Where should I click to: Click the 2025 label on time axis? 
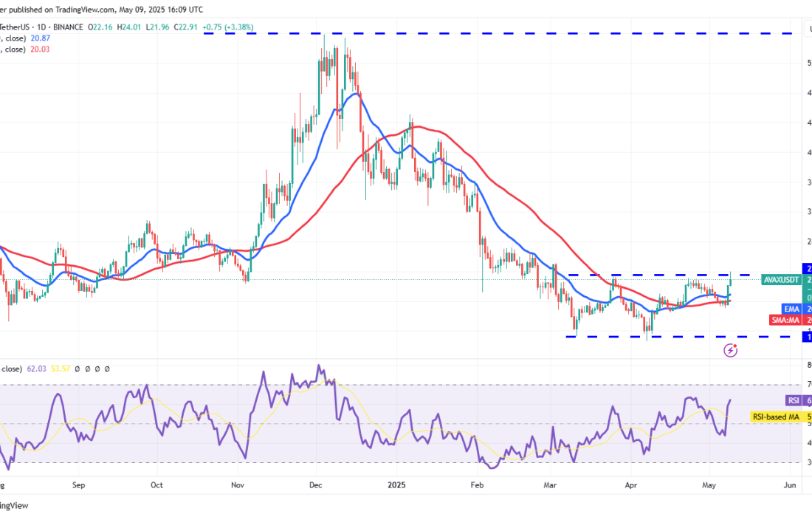pyautogui.click(x=396, y=485)
